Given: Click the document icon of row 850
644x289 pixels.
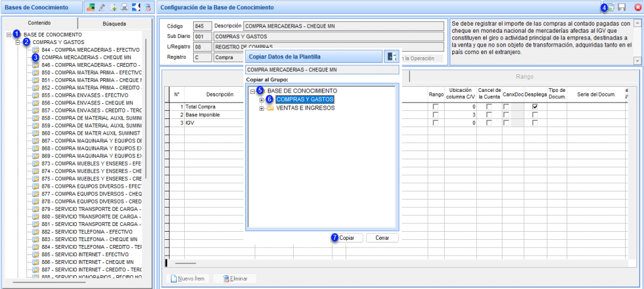Looking at the screenshot, I should 36,72.
